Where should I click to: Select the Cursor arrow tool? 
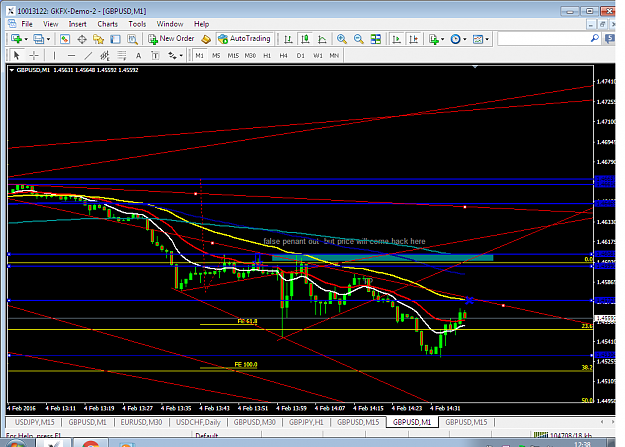[16, 55]
